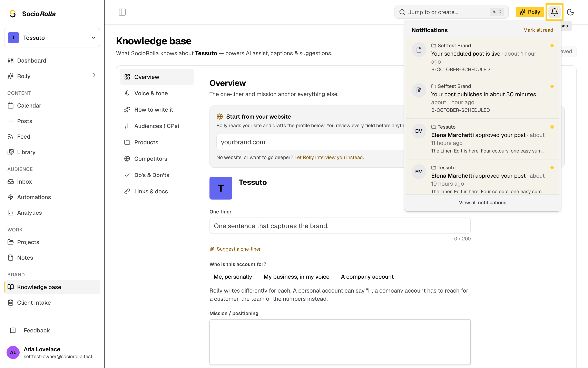Select A company account option
Screen dimensions: 588x368
coord(367,277)
